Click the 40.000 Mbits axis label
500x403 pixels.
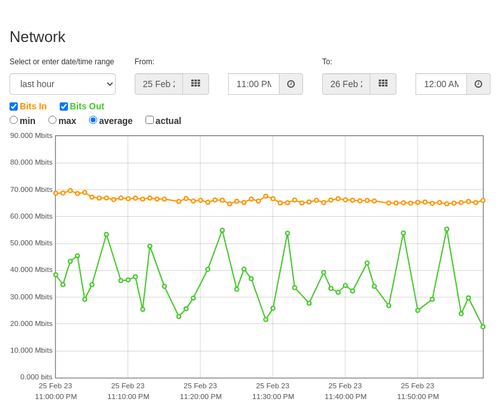[x=31, y=270]
